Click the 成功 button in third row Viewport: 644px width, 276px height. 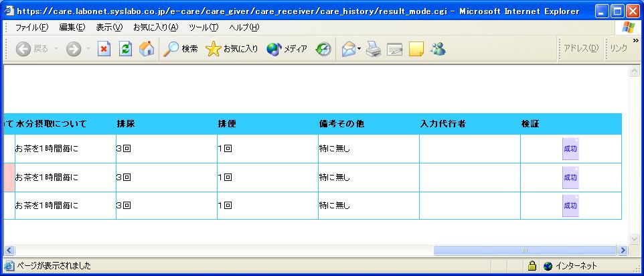pyautogui.click(x=570, y=206)
